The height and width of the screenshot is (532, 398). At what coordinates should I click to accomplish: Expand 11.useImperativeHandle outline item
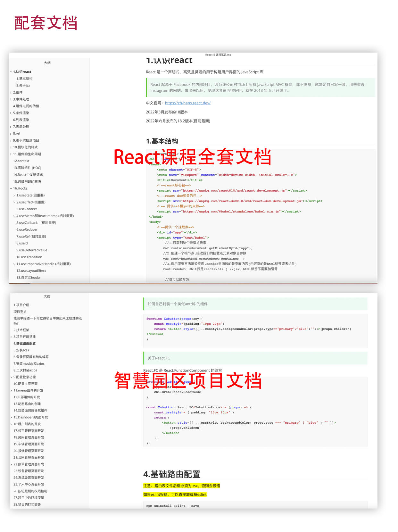[x=14, y=264]
